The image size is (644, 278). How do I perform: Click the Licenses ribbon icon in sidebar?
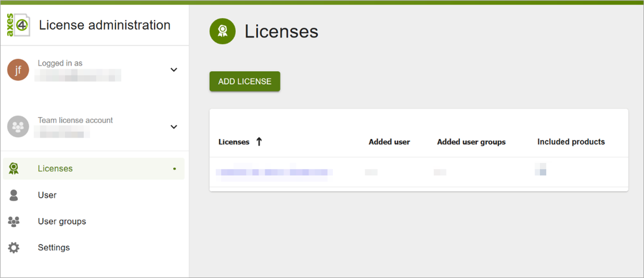[14, 168]
